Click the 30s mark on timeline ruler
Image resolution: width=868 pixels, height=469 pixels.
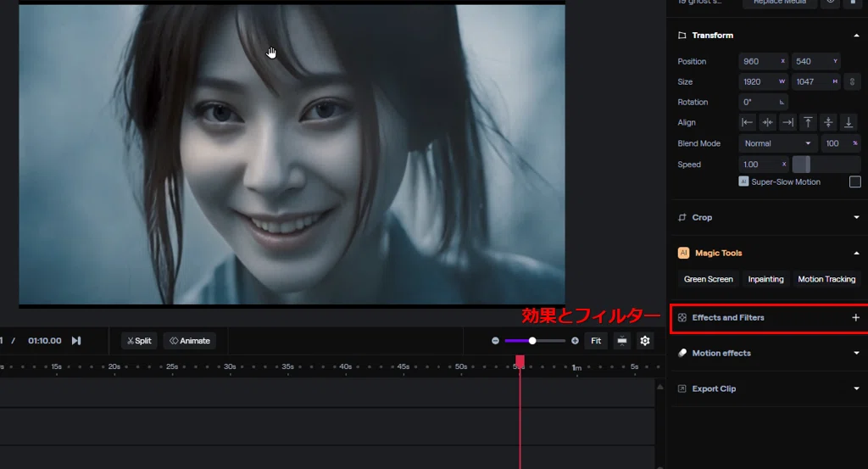[230, 366]
